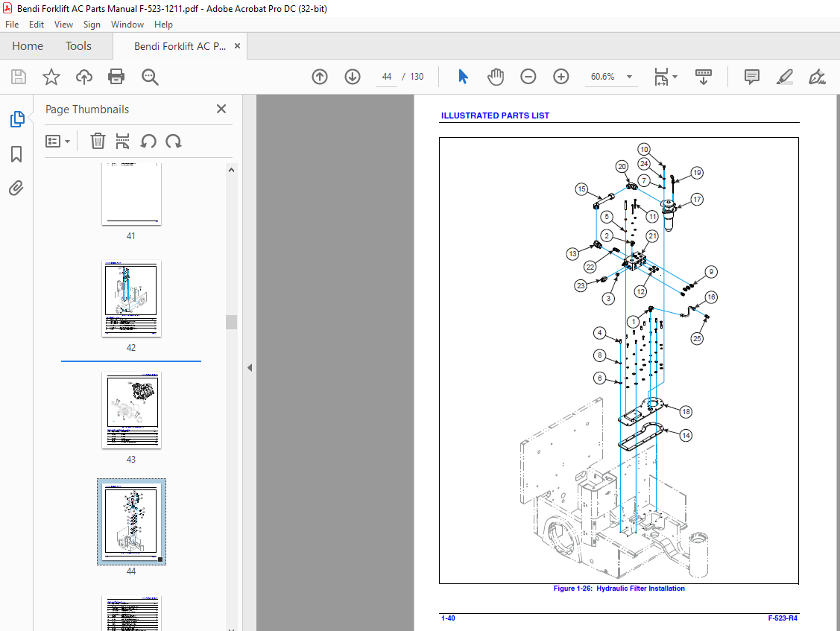The width and height of the screenshot is (840, 631).
Task: Click thumbnails scrollbar up arrow
Action: pos(231,170)
